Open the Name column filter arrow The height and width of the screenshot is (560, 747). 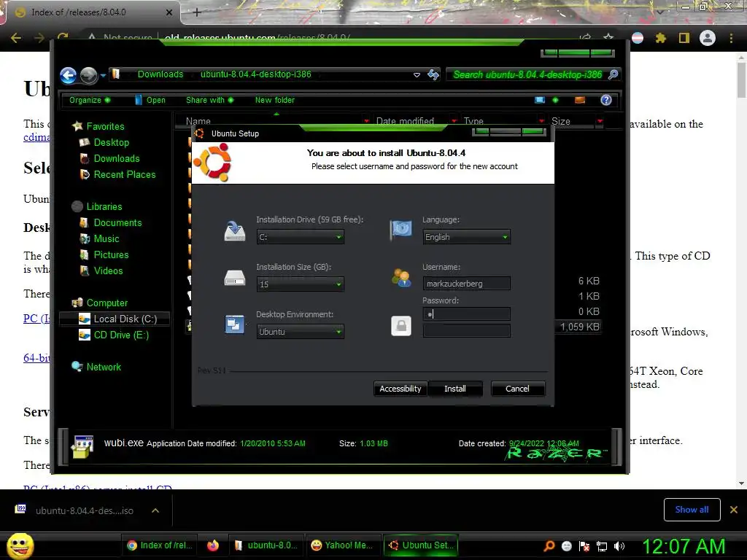[x=366, y=121]
